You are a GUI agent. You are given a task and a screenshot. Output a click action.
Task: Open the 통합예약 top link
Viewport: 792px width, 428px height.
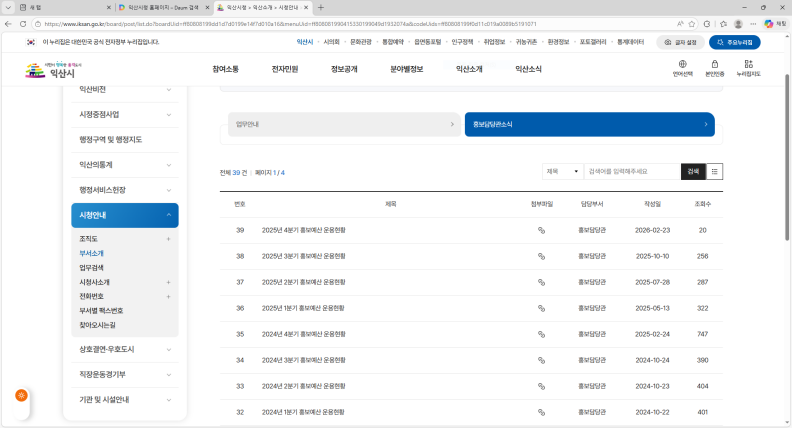click(x=393, y=42)
